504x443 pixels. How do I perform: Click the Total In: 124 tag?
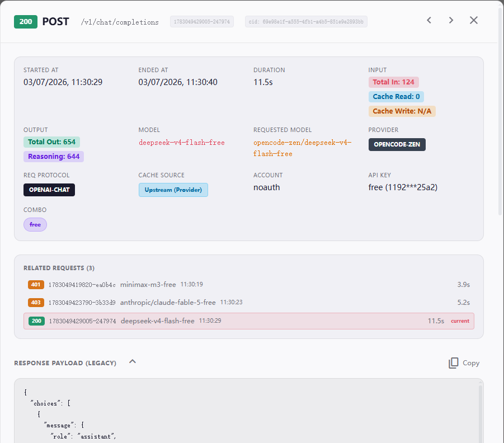[393, 82]
